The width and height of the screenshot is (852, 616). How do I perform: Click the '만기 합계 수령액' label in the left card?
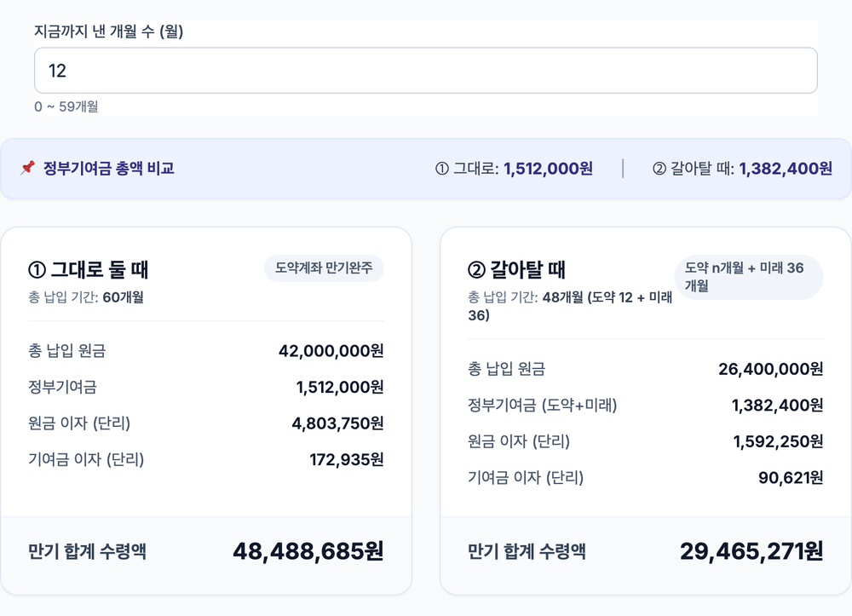coord(88,552)
